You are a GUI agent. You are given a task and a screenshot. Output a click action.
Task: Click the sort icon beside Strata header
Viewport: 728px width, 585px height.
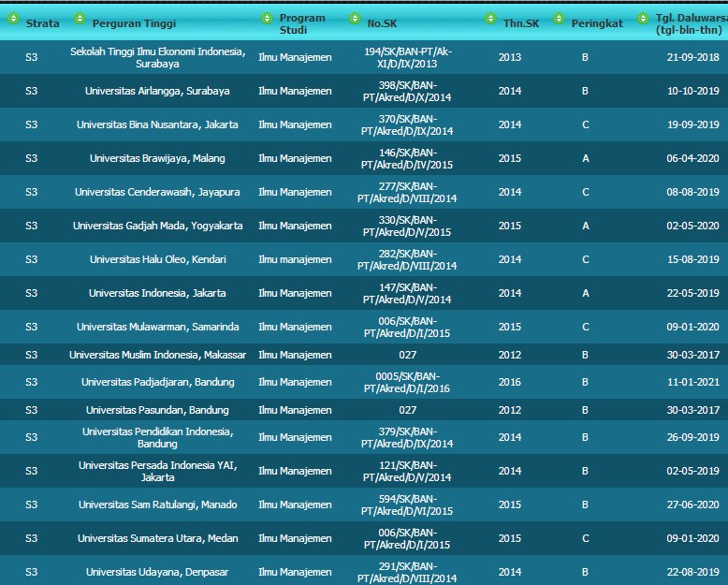click(13, 18)
